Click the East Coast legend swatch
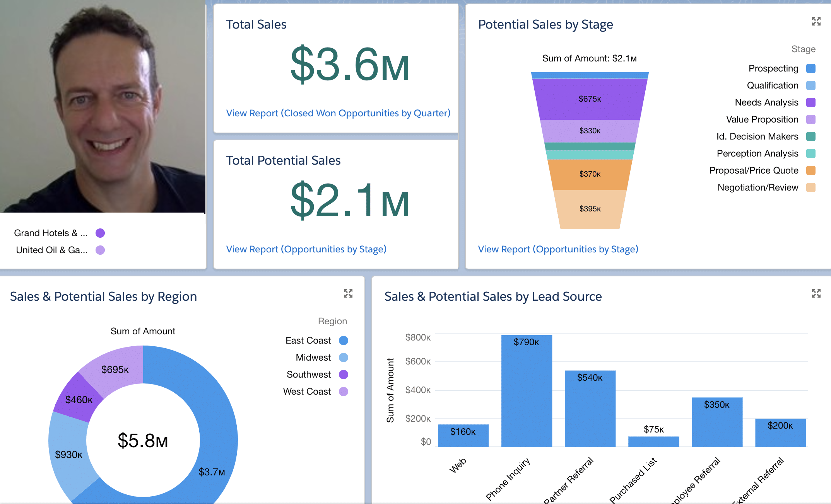 (x=344, y=341)
